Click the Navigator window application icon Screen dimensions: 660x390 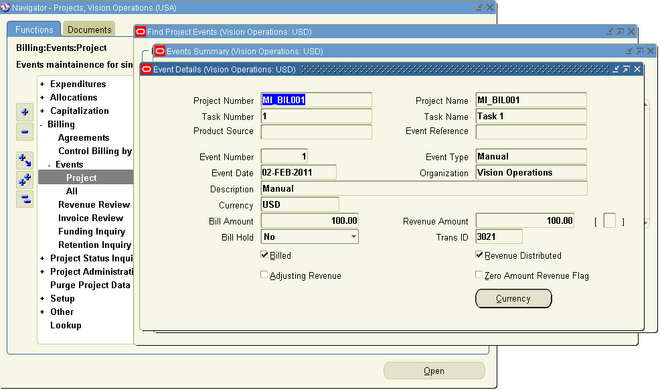pos(5,7)
